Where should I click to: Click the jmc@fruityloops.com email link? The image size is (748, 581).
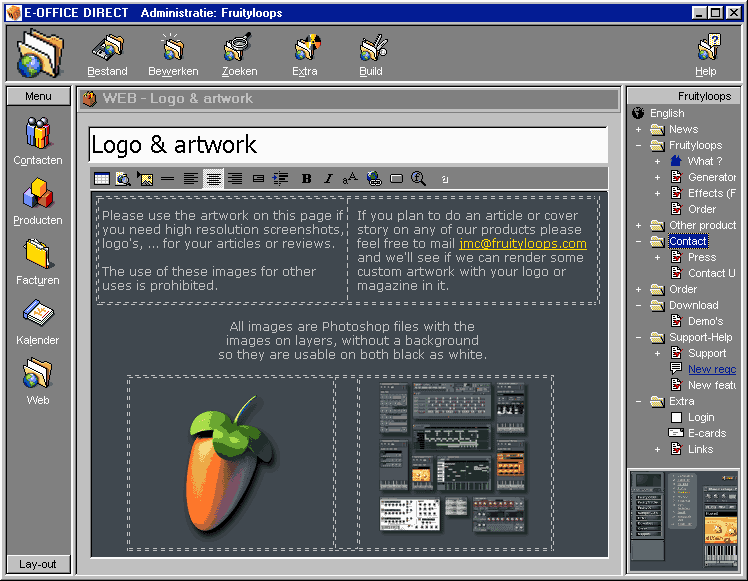click(523, 244)
